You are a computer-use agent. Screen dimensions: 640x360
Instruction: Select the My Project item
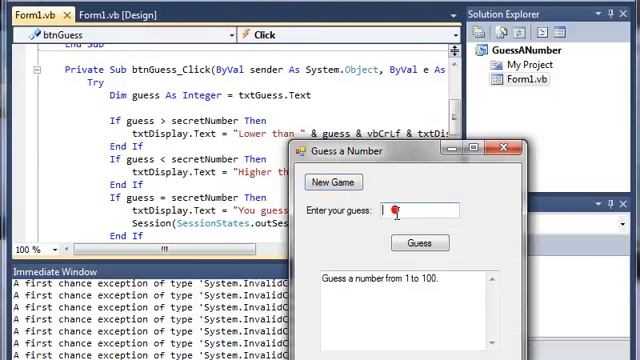(x=530, y=64)
